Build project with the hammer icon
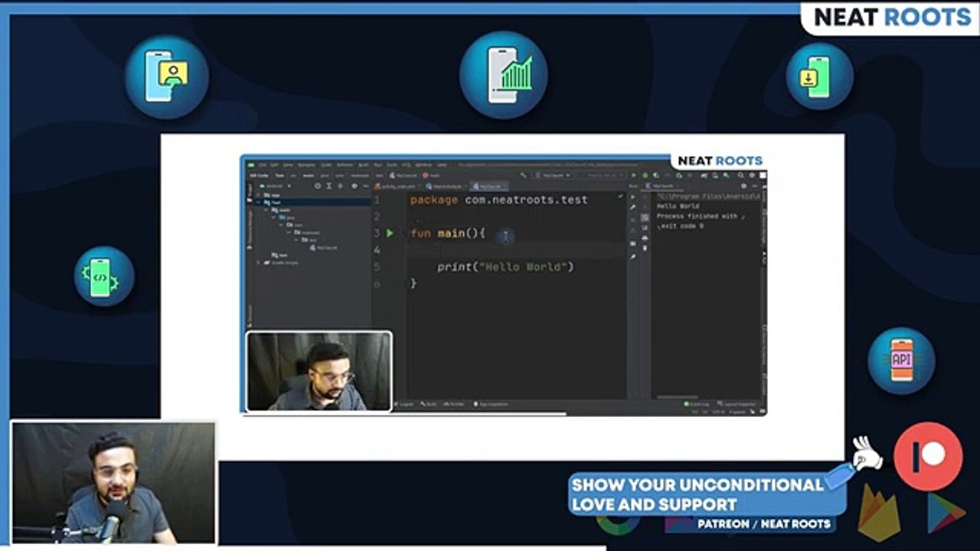980x551 pixels. (x=524, y=175)
